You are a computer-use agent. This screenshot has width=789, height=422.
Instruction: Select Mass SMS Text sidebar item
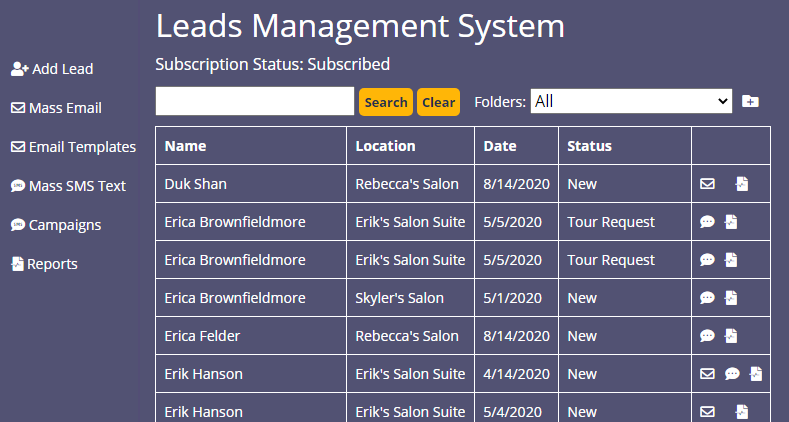click(68, 186)
